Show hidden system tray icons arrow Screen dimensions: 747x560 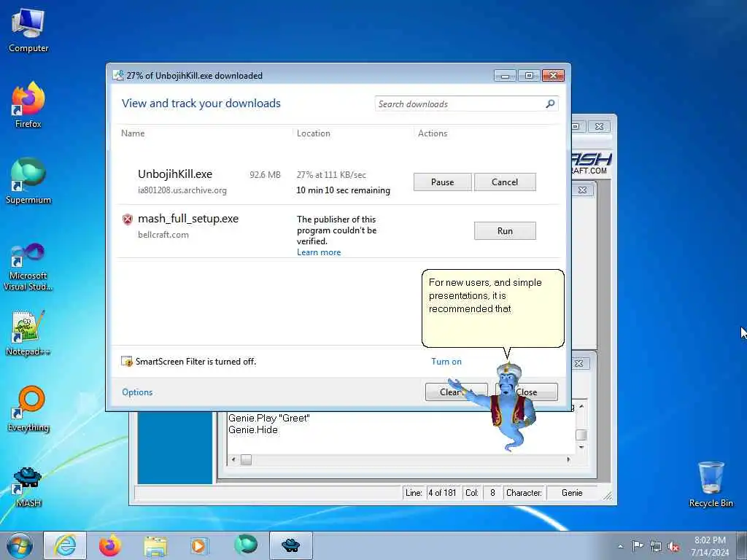[x=620, y=546]
